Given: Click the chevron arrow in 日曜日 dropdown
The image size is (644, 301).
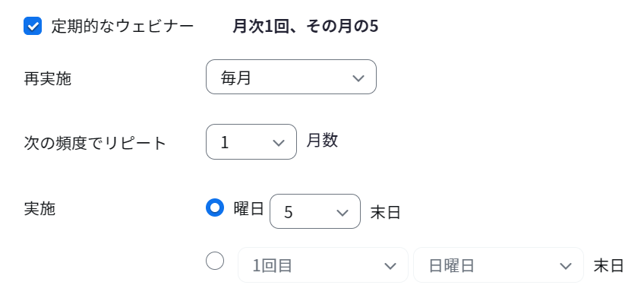Looking at the screenshot, I should [x=566, y=266].
